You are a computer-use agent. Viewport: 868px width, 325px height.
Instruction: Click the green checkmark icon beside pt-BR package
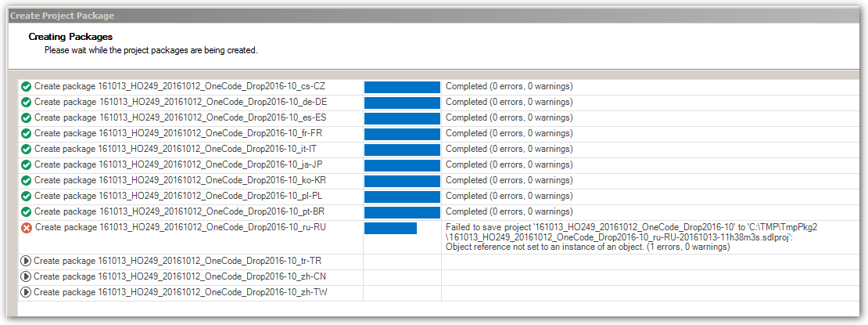click(x=26, y=211)
